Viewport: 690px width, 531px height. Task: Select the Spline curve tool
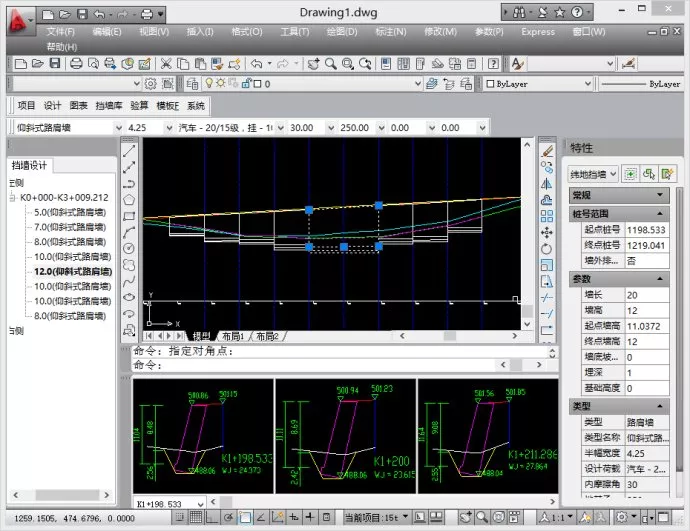(129, 279)
